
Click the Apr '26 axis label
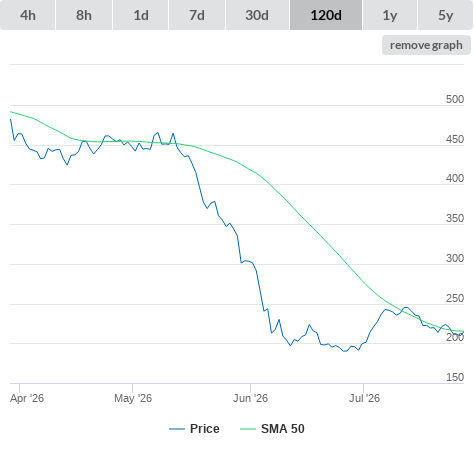coord(27,398)
